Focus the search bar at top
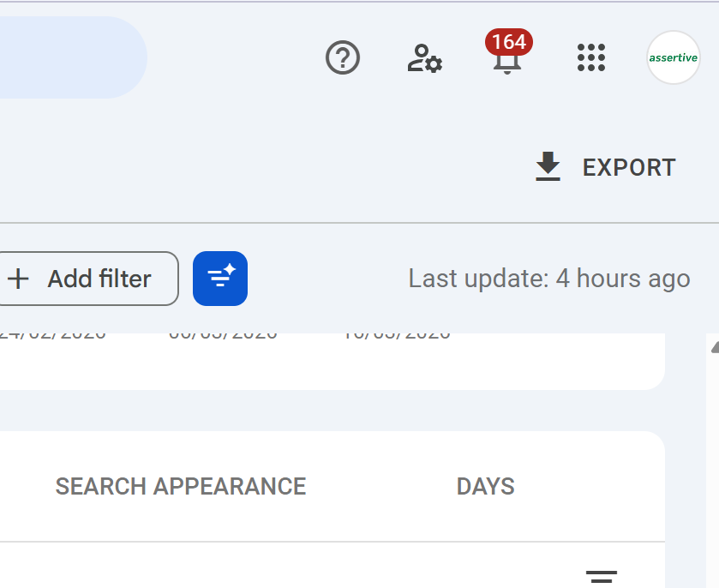Screen dimensions: 719x588 click(69, 58)
